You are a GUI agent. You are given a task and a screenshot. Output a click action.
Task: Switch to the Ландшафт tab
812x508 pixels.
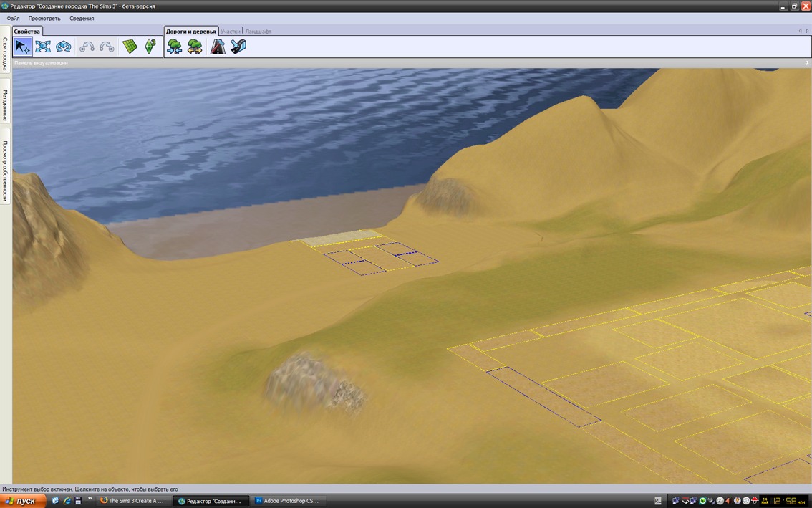pyautogui.click(x=258, y=32)
